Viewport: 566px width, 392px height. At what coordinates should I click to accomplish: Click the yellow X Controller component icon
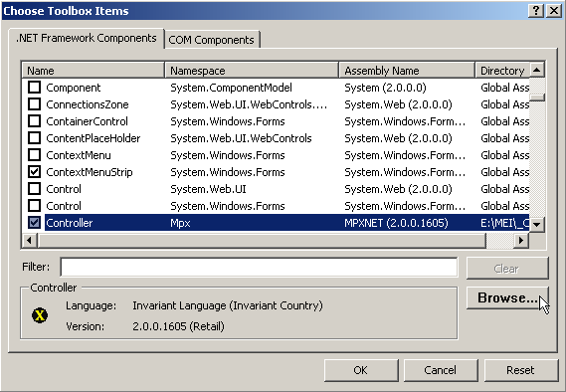(40, 315)
